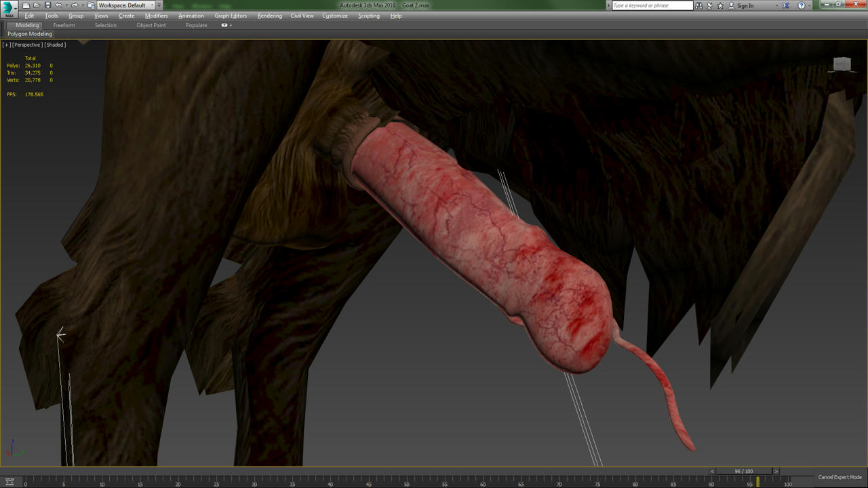
Task: Click the Project Folder icon in quick access bar
Action: point(91,5)
